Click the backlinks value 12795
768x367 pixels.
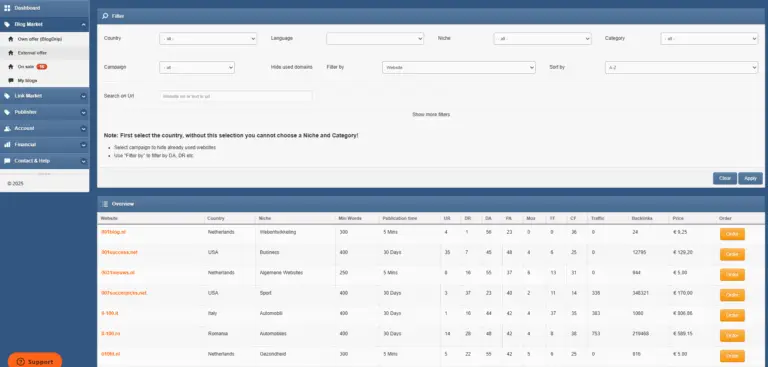point(639,252)
